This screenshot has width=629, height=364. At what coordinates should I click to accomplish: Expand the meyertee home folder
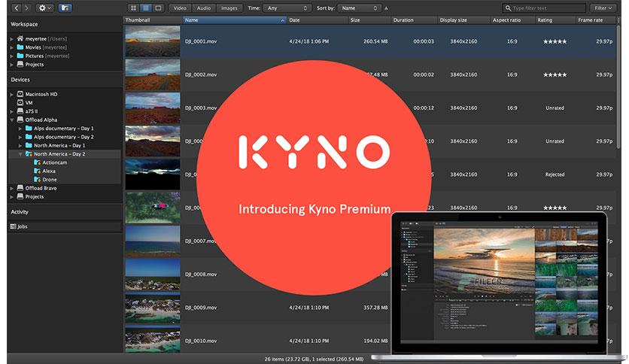coord(12,39)
